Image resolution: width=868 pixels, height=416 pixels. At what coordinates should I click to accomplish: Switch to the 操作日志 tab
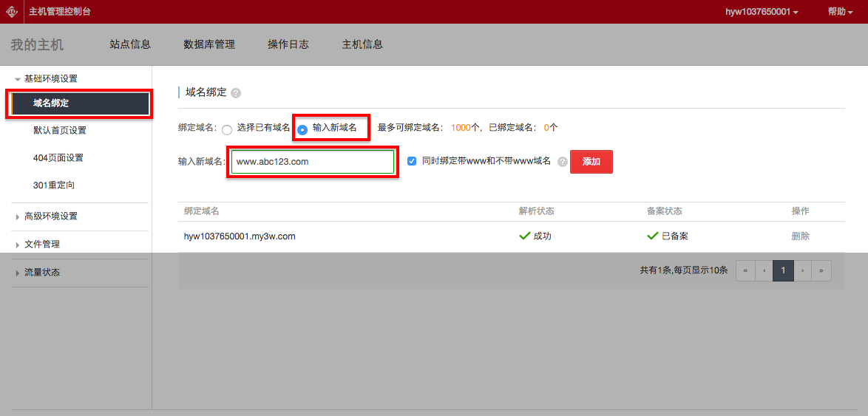(288, 44)
